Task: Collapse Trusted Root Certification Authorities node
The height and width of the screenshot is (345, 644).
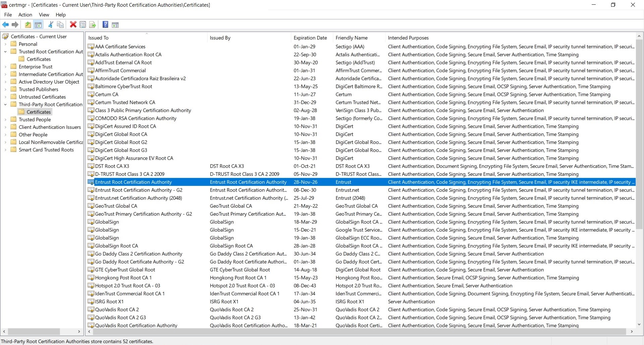Action: 5,52
